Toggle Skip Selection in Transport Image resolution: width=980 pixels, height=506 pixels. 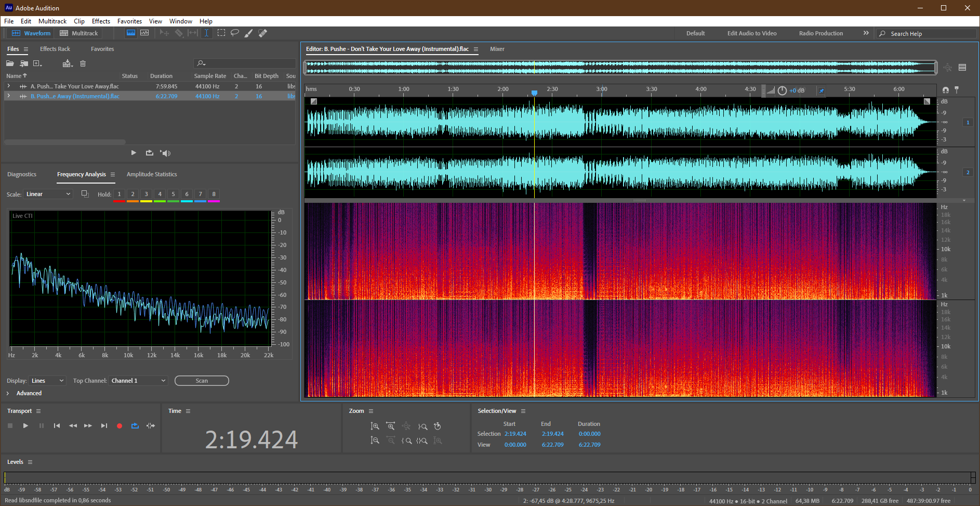point(151,425)
